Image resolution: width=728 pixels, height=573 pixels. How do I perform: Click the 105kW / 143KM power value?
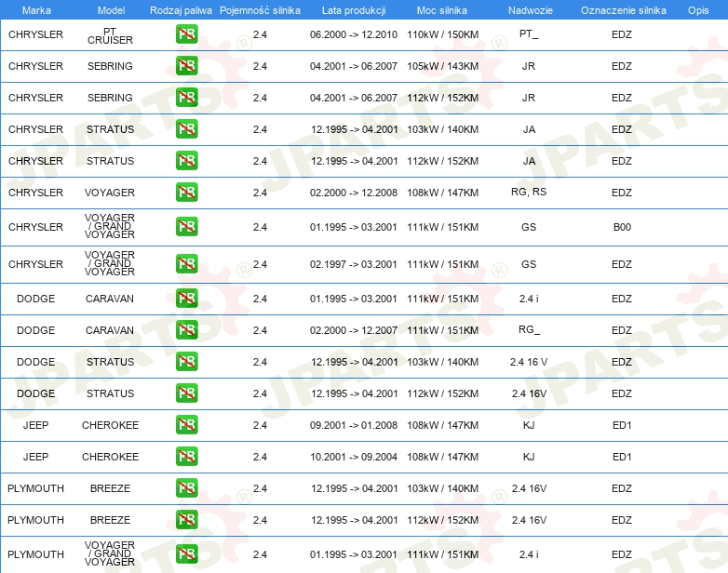(443, 66)
